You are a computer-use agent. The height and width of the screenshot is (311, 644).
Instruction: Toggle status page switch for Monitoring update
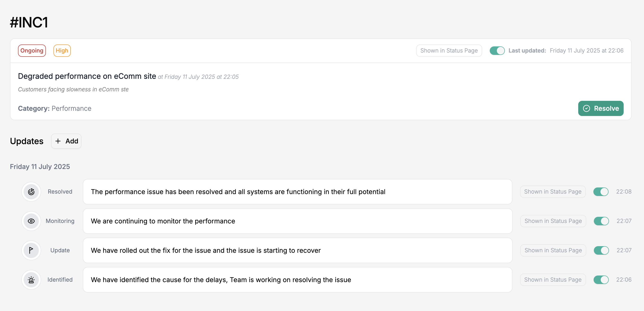pos(601,221)
